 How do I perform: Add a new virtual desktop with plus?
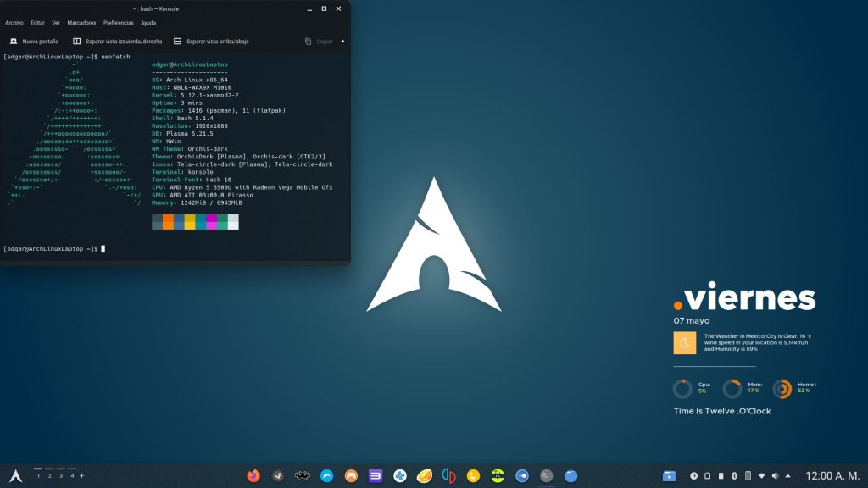coord(82,475)
